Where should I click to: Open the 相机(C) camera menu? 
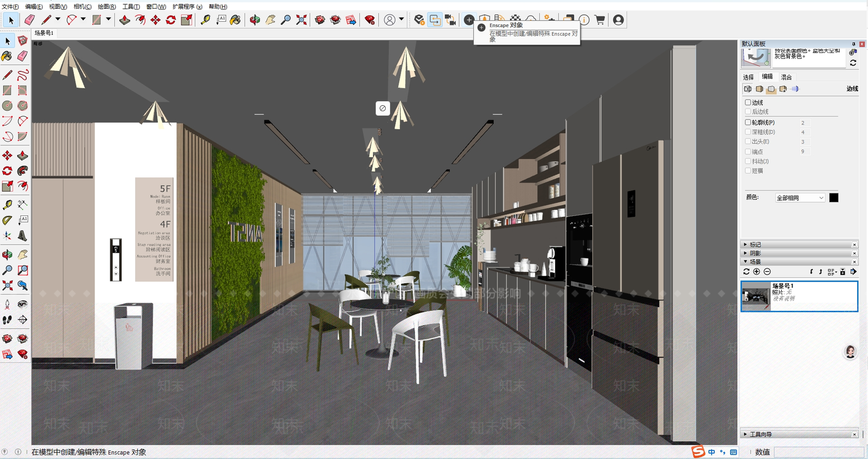pyautogui.click(x=82, y=7)
